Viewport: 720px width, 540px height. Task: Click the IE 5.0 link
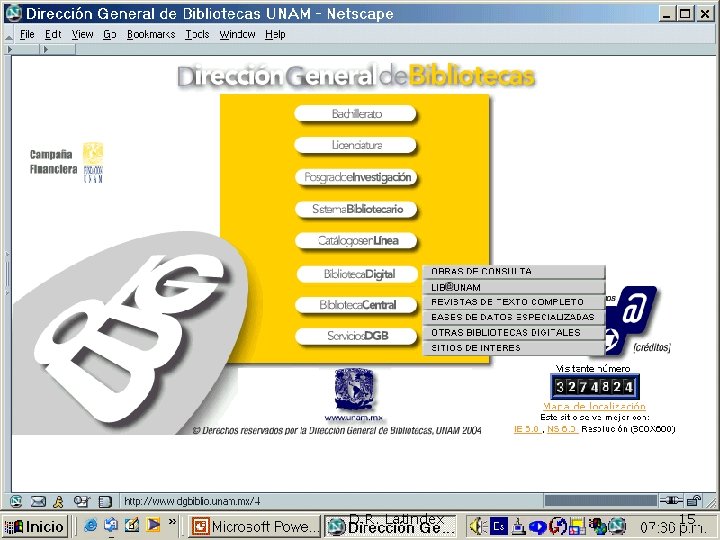[527, 429]
